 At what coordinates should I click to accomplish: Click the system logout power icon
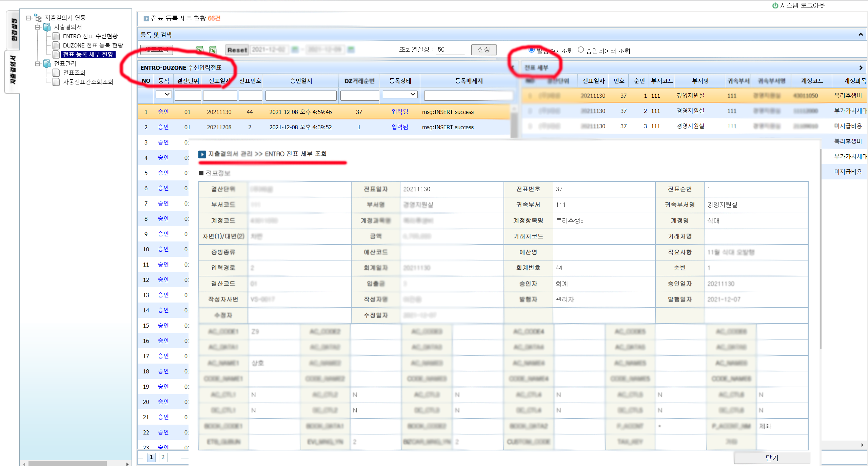coord(775,5)
